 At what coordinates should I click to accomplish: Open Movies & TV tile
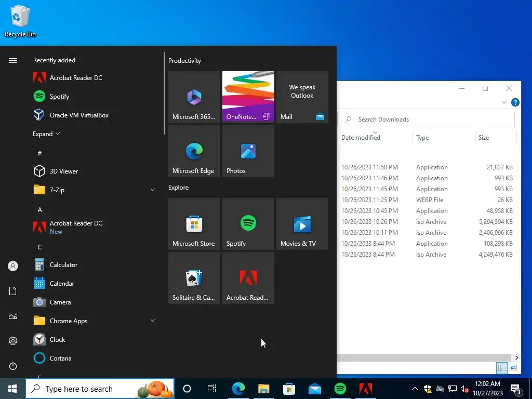302,224
